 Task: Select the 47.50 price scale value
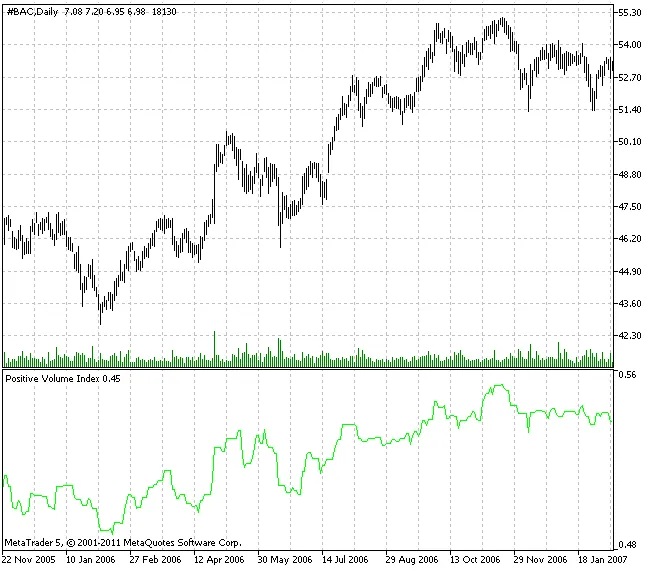631,207
